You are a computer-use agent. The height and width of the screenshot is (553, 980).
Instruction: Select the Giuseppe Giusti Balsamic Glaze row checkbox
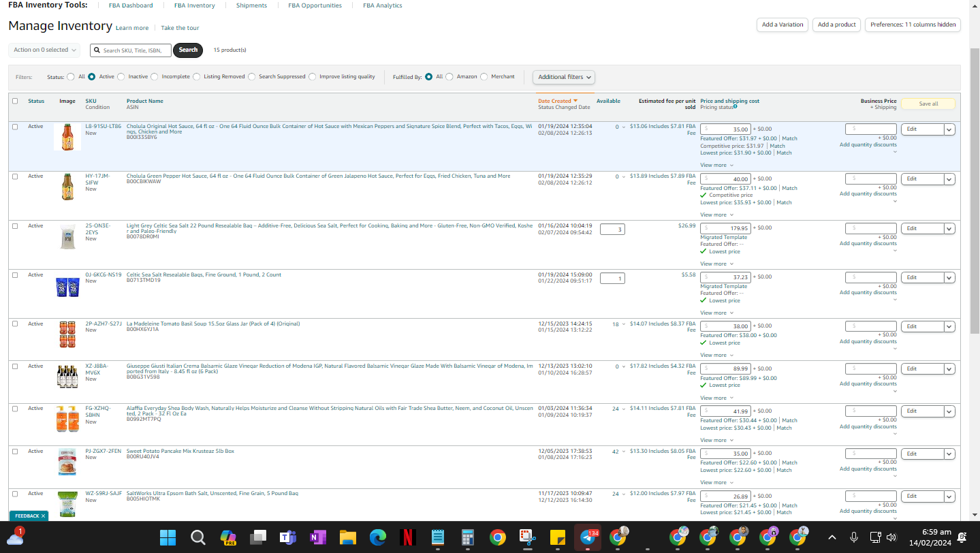point(15,366)
